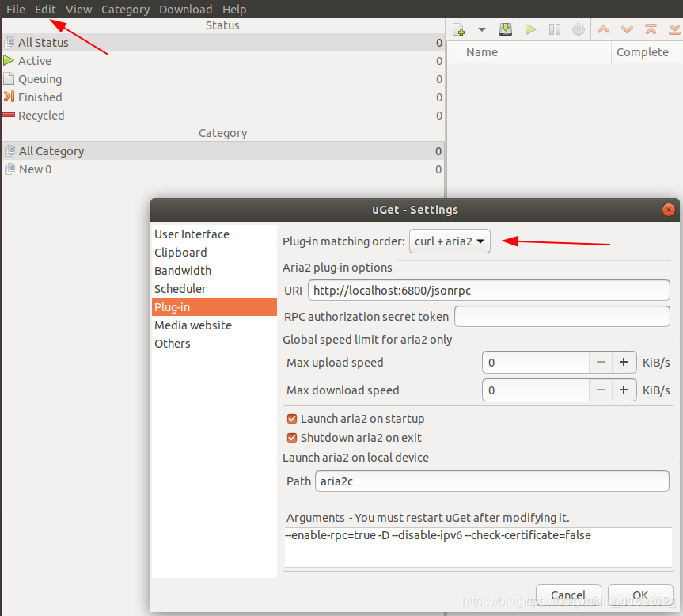Click Max upload speed value field
This screenshot has height=616, width=683.
tap(535, 363)
